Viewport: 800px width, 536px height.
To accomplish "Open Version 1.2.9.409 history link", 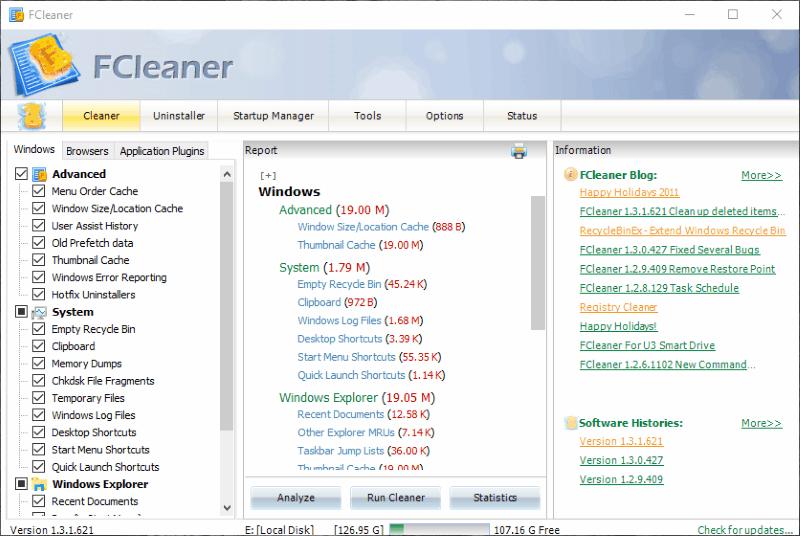I will pyautogui.click(x=621, y=479).
